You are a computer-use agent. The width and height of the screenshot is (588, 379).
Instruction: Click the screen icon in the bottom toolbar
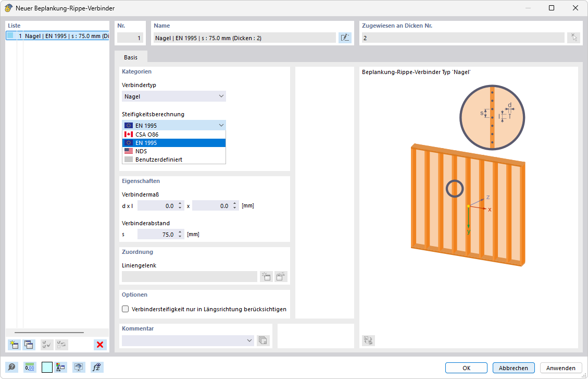coord(78,368)
